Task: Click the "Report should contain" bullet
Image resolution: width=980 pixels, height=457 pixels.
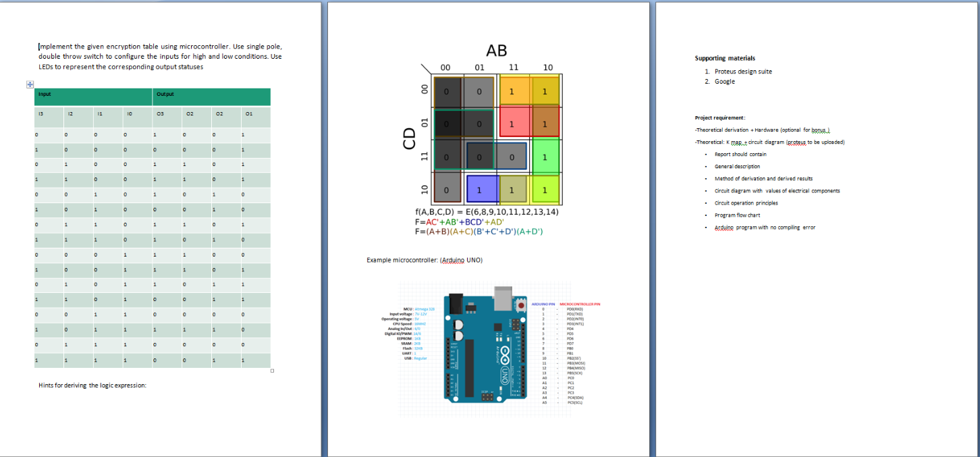Action: click(740, 155)
